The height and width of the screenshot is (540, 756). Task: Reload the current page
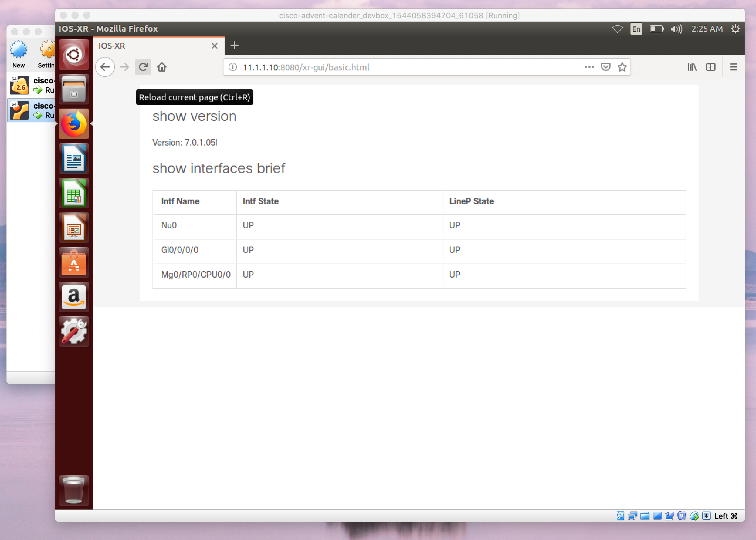tap(143, 67)
